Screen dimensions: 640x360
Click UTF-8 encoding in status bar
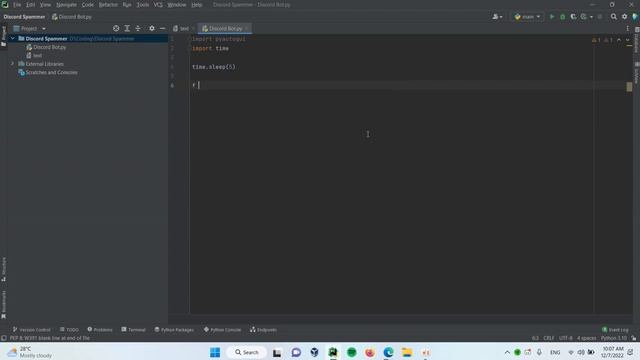566,338
